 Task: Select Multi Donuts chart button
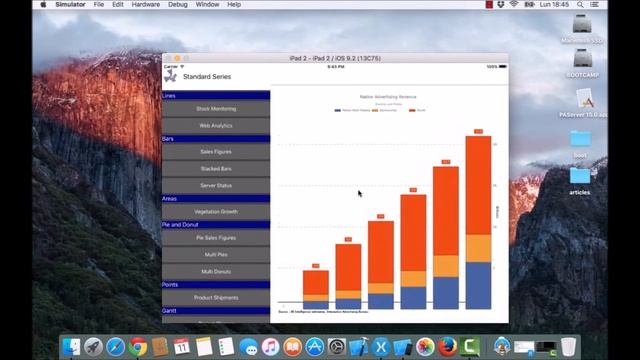[216, 271]
